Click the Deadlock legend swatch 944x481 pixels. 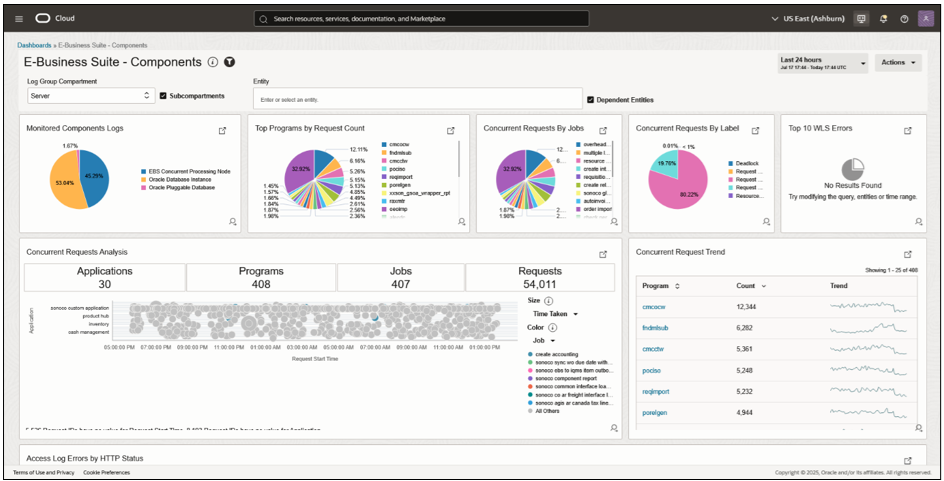tap(730, 163)
